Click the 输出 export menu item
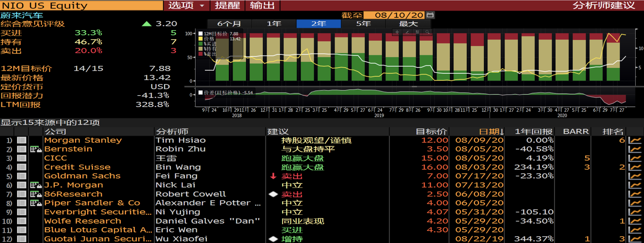Viewport: 644px width, 243px height. tap(262, 5)
